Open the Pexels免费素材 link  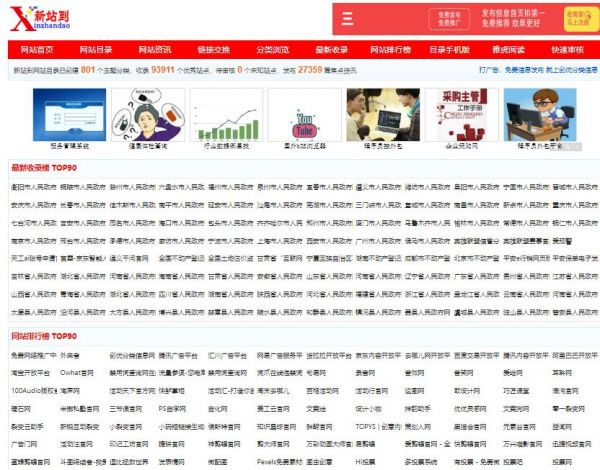pos(280,462)
